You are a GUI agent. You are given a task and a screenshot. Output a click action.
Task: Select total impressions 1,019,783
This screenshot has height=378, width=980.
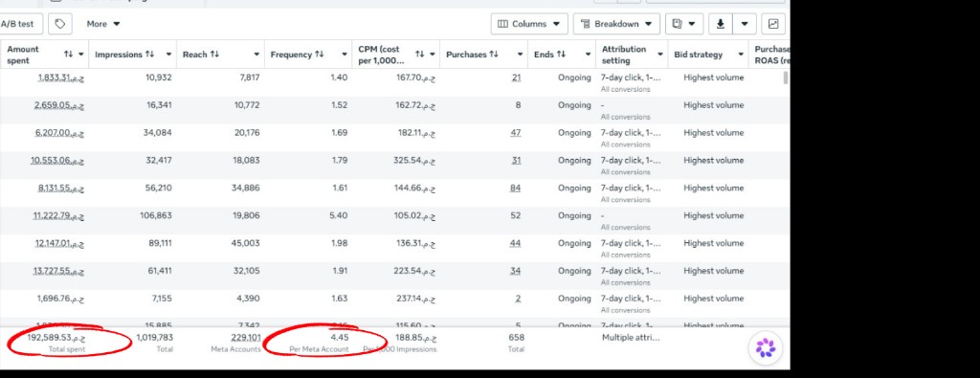(154, 338)
